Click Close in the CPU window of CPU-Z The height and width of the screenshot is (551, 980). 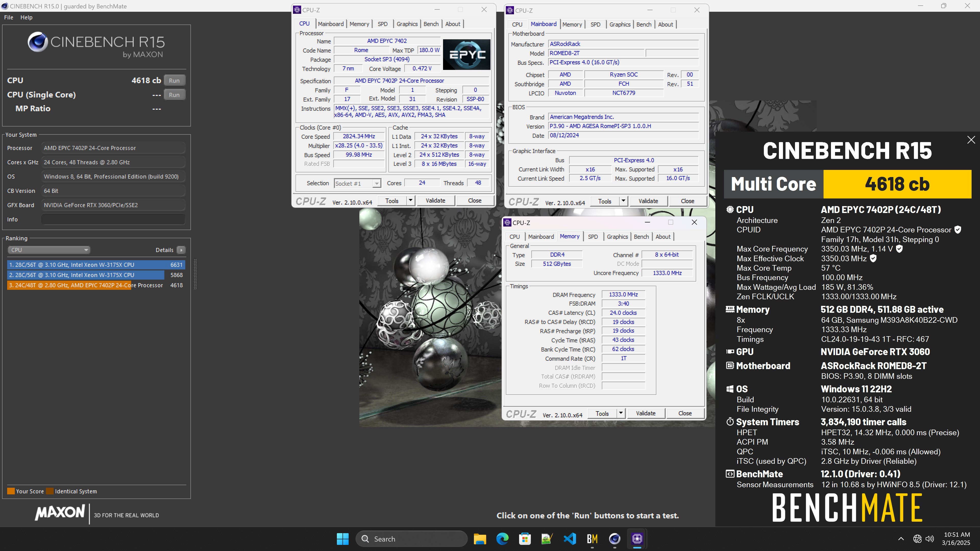tap(474, 201)
